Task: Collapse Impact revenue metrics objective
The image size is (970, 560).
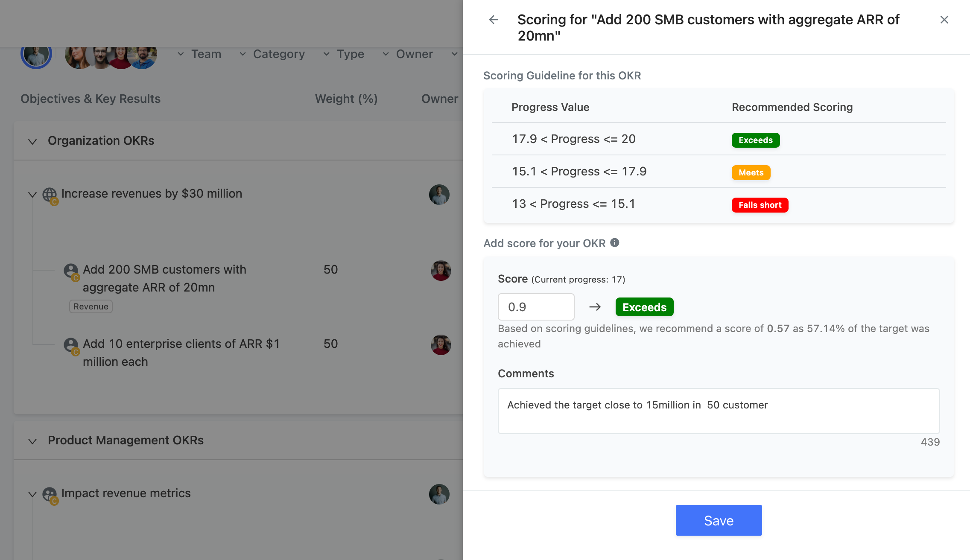Action: [32, 494]
